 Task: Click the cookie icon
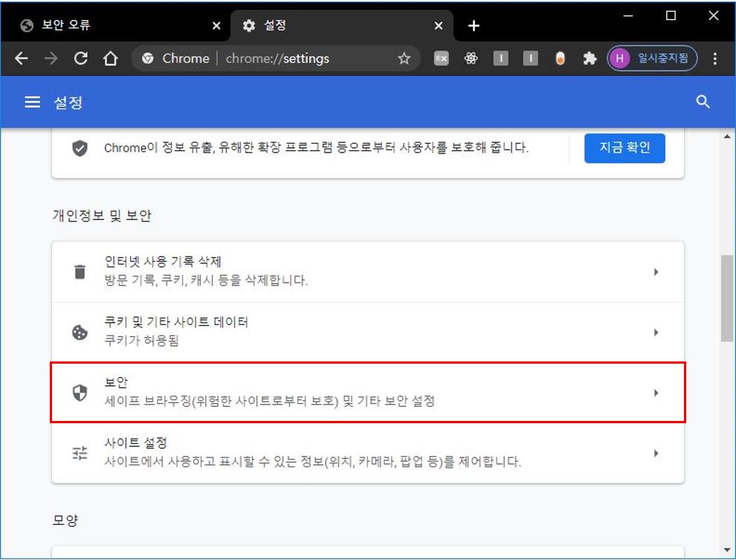pyautogui.click(x=80, y=332)
